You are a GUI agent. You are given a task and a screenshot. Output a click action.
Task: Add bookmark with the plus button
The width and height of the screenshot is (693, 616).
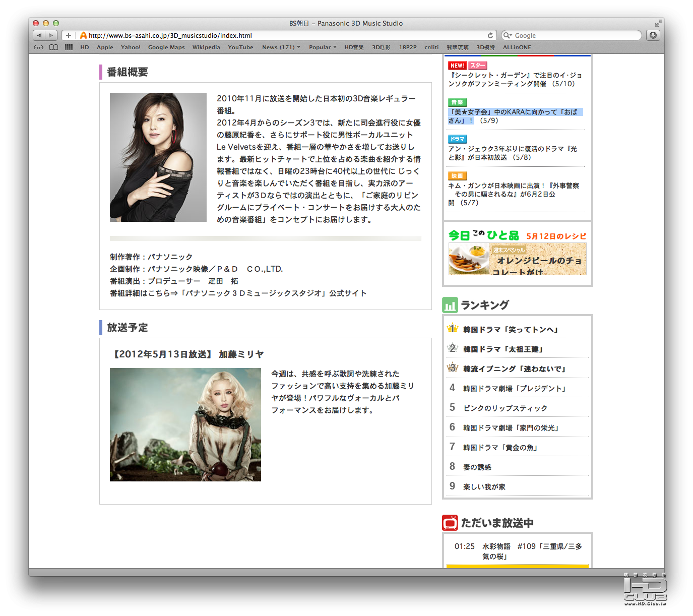[x=69, y=35]
